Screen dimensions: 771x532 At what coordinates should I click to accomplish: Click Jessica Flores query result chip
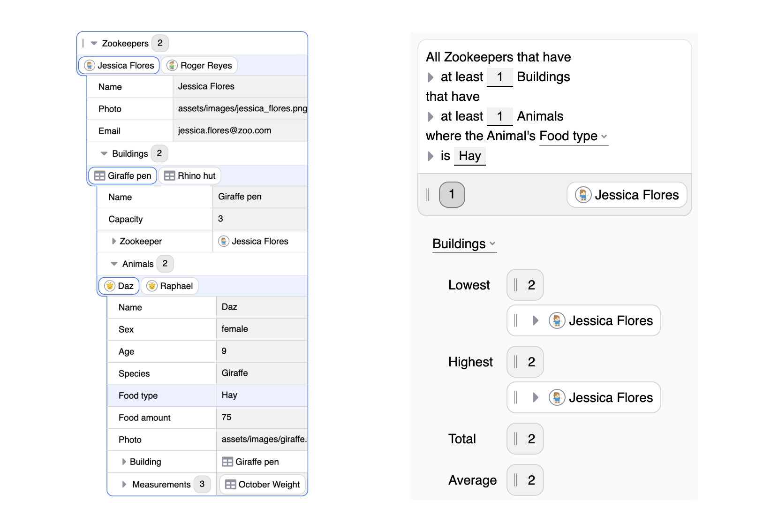pyautogui.click(x=627, y=195)
